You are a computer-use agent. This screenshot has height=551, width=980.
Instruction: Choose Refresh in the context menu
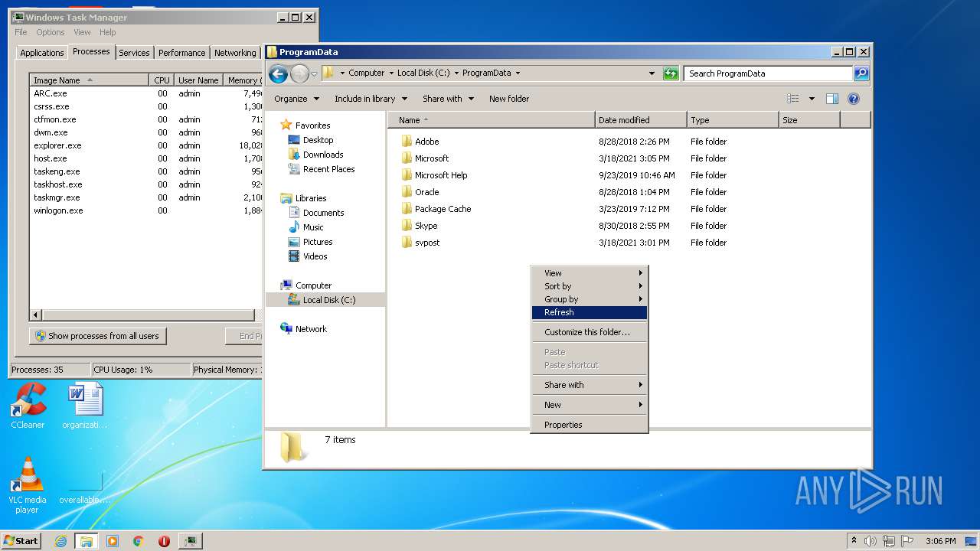point(590,312)
